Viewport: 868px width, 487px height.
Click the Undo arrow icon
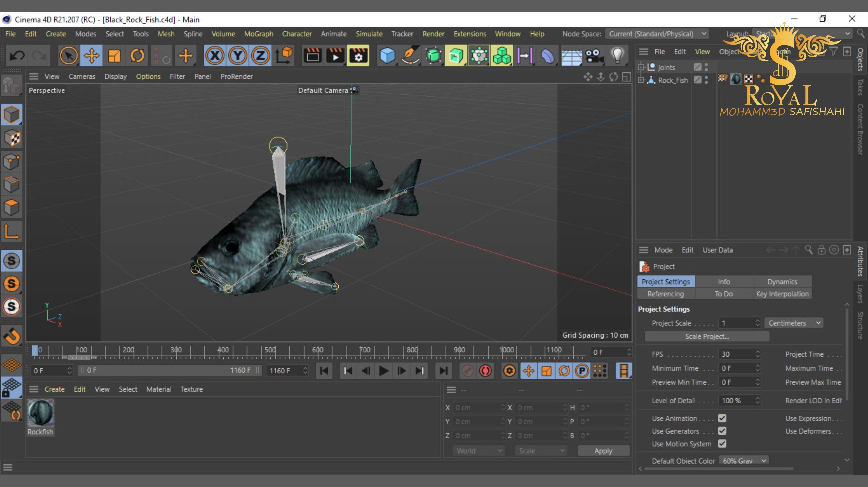pyautogui.click(x=17, y=56)
